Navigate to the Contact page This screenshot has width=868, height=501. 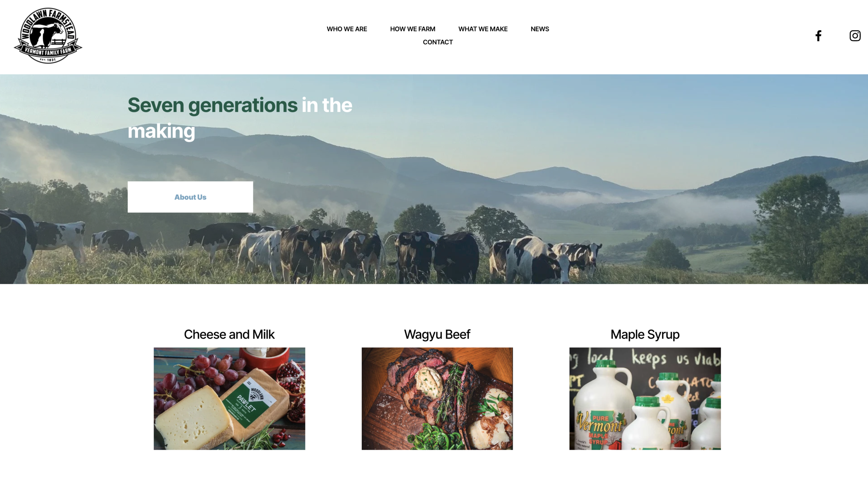(x=437, y=42)
